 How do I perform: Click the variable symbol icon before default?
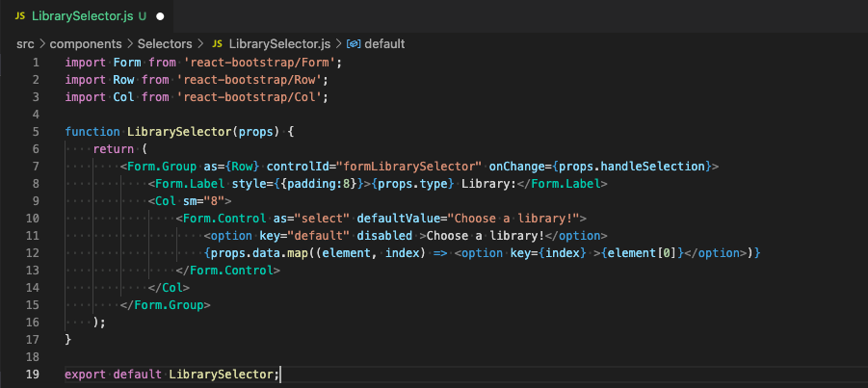pyautogui.click(x=353, y=44)
